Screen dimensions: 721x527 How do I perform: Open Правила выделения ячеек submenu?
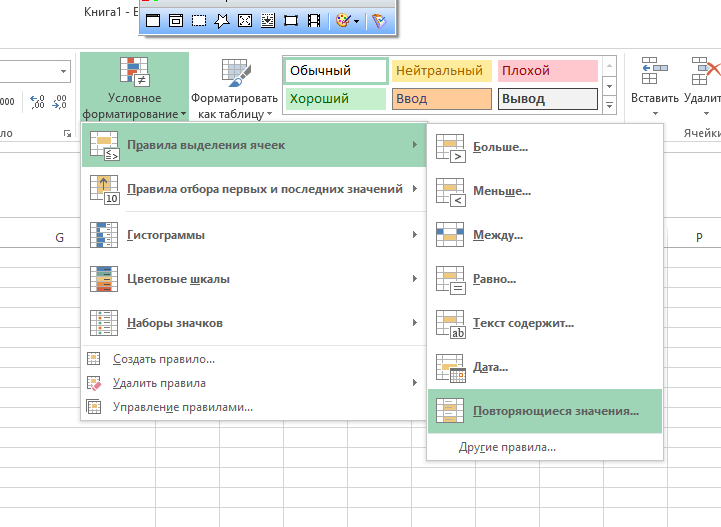[x=254, y=145]
